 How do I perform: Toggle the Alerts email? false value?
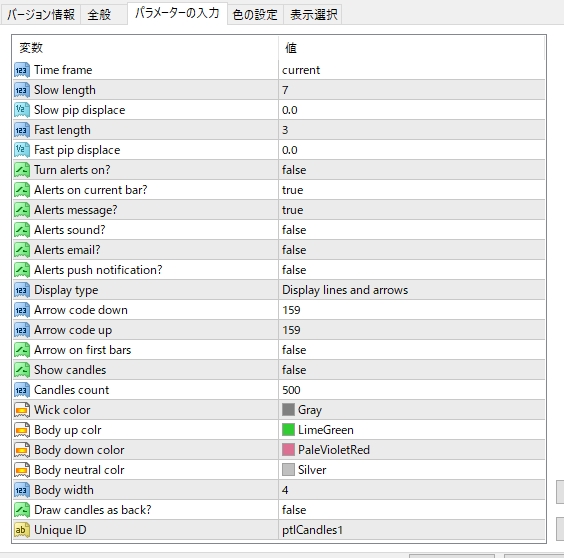[x=412, y=250]
